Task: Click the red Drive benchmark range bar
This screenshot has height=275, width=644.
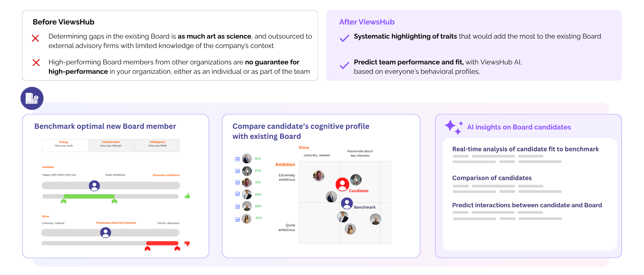Action: (162, 243)
